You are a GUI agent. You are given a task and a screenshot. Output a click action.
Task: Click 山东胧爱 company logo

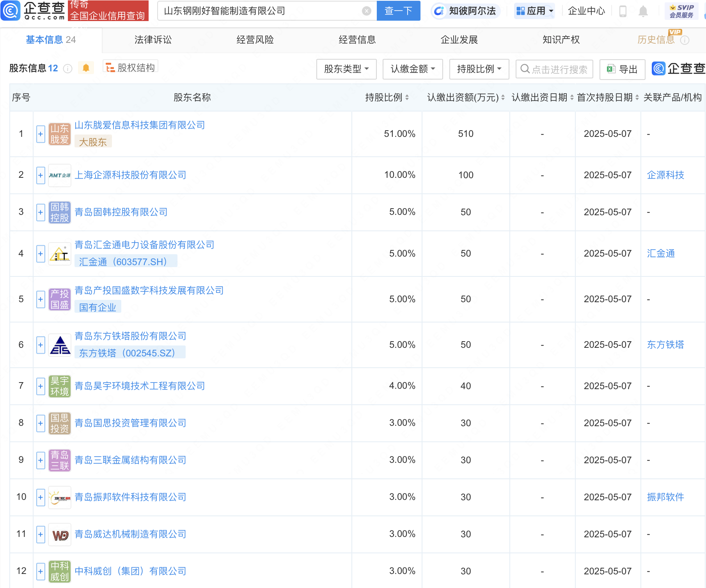coord(60,134)
